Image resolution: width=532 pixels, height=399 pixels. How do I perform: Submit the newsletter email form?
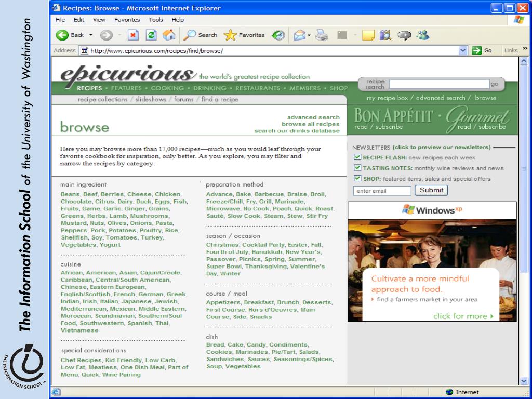coord(431,190)
